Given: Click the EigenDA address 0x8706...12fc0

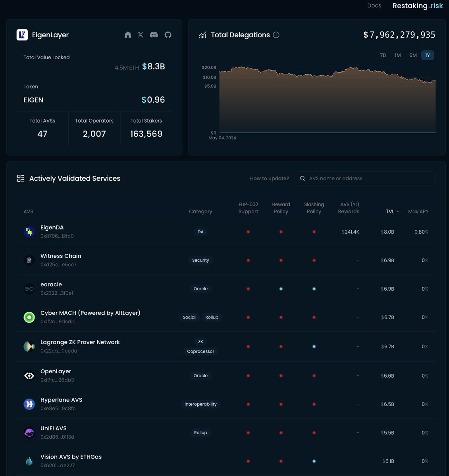Looking at the screenshot, I should (57, 236).
